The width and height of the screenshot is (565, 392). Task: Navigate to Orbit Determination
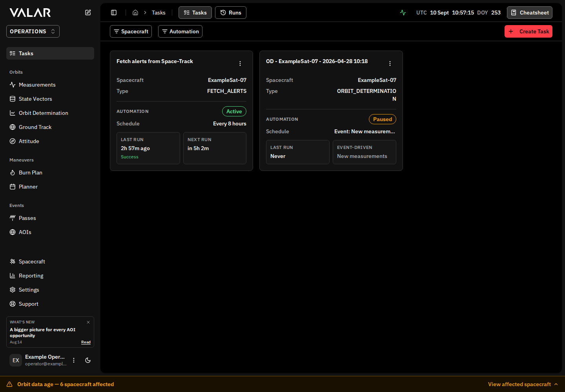[50, 113]
